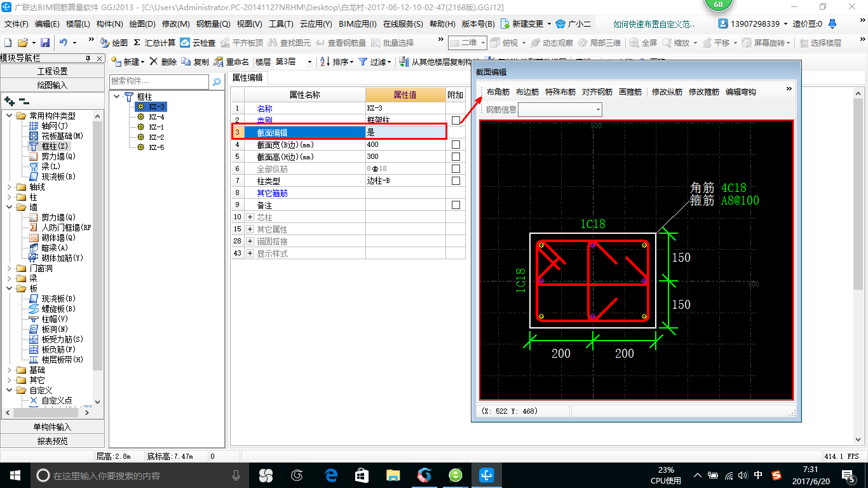Click 画箍筋 in the section editor
This screenshot has width=868, height=488.
tap(630, 92)
